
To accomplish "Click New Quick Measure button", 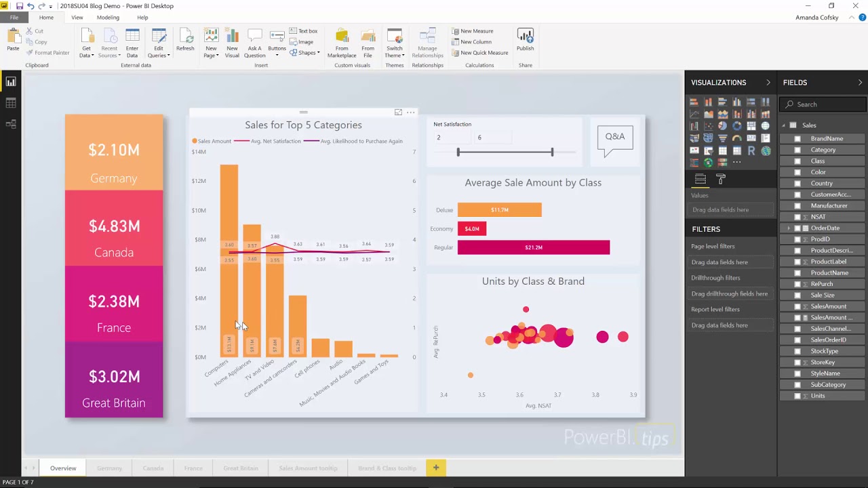I will [479, 53].
